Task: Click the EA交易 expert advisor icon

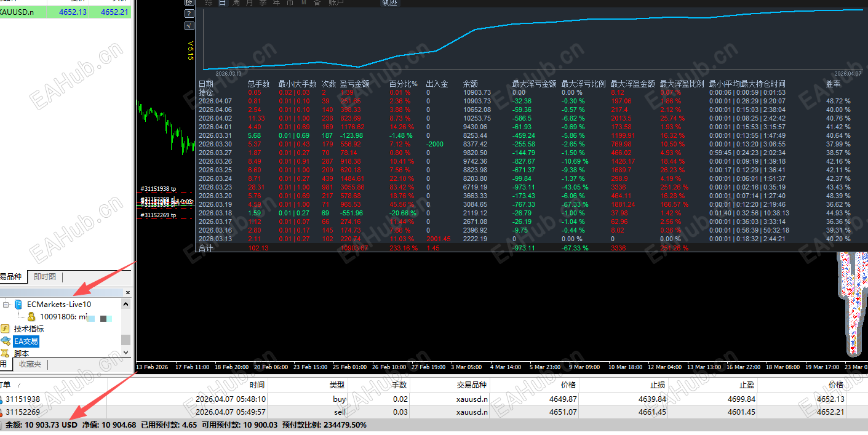Action: (6, 341)
